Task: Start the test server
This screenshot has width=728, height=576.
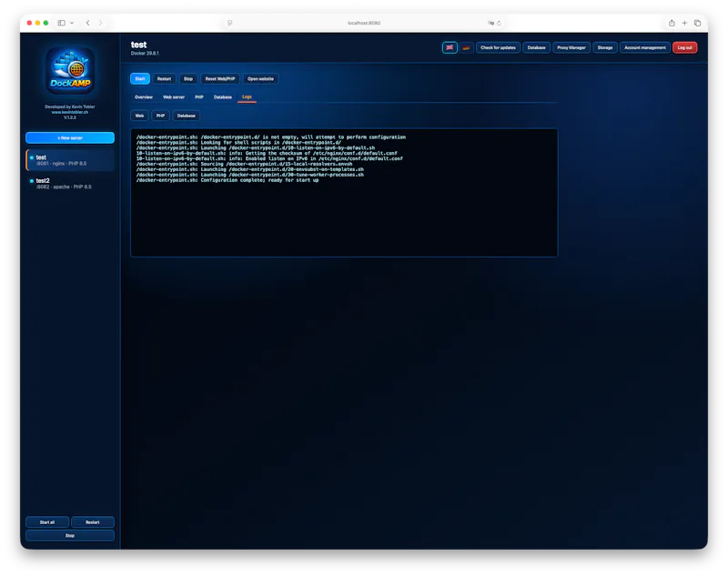Action: point(140,79)
